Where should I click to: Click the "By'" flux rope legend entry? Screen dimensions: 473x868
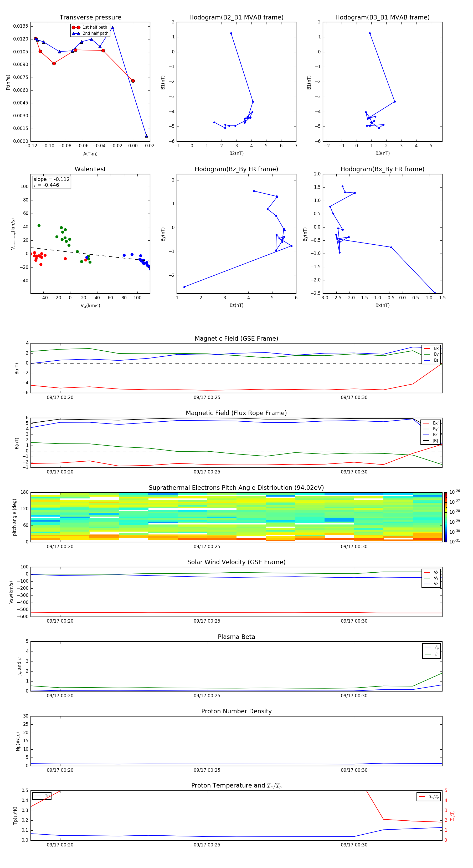[x=431, y=429]
